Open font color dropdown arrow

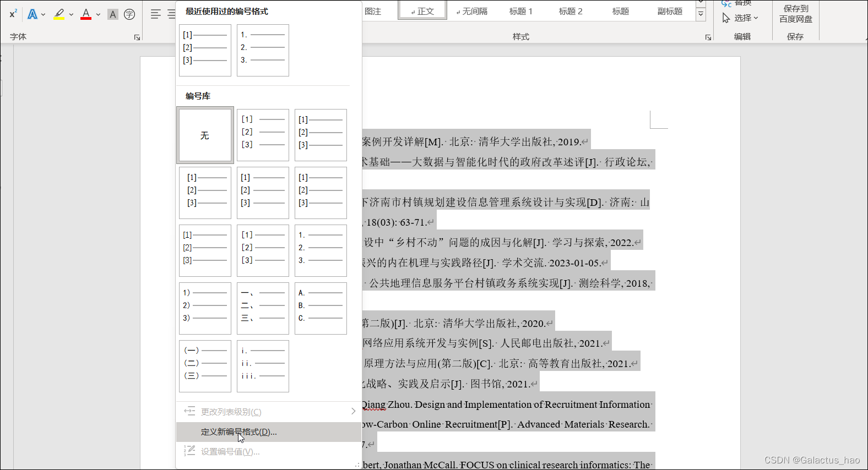pyautogui.click(x=98, y=15)
